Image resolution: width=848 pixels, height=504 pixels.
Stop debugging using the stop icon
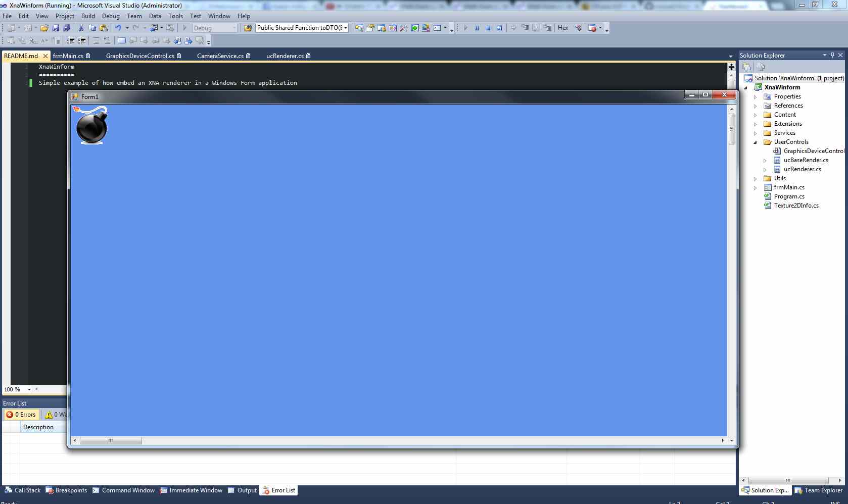488,28
